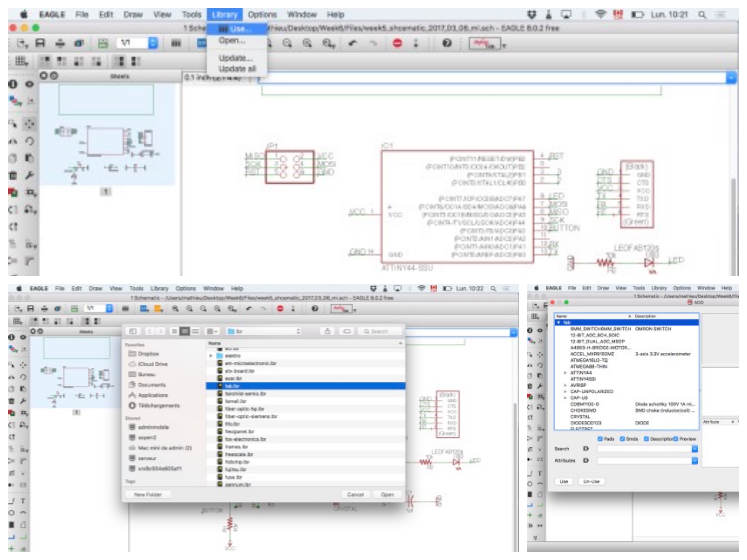Toggle Smds checkbox in ADD dialog
The height and width of the screenshot is (560, 747).
(622, 439)
